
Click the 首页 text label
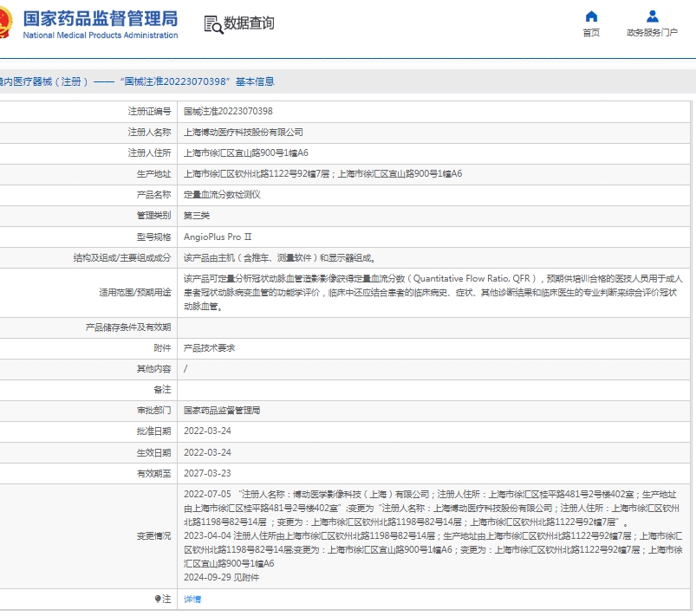tap(591, 33)
